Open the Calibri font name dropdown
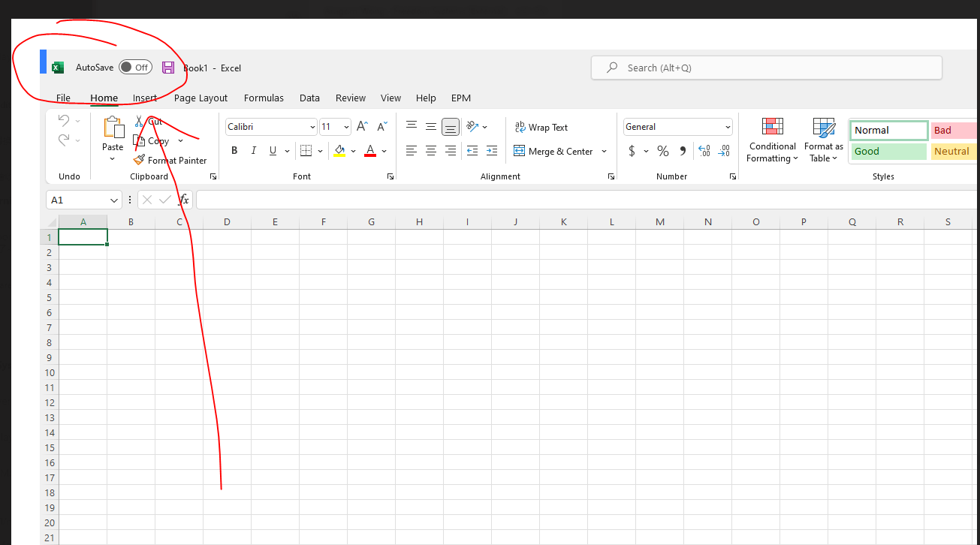Image resolution: width=980 pixels, height=545 pixels. (312, 127)
